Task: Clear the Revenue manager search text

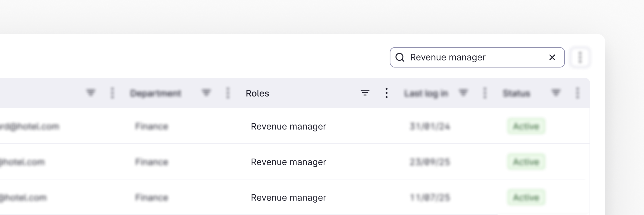Action: point(552,57)
